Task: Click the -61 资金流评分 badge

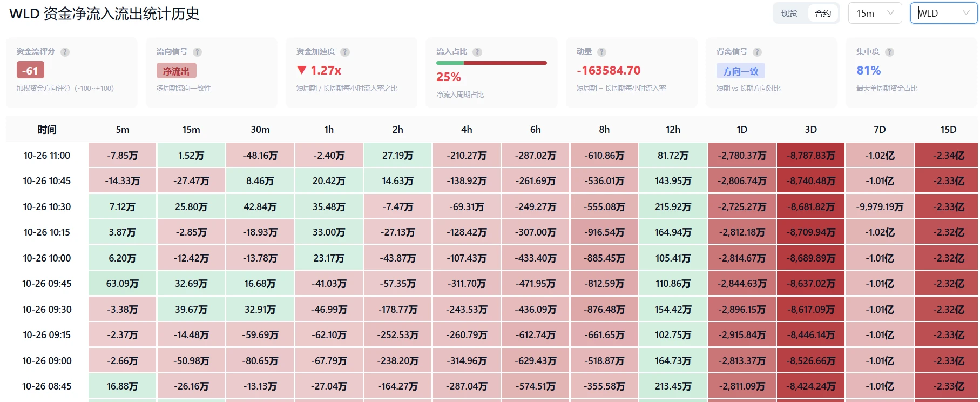Action: point(30,70)
